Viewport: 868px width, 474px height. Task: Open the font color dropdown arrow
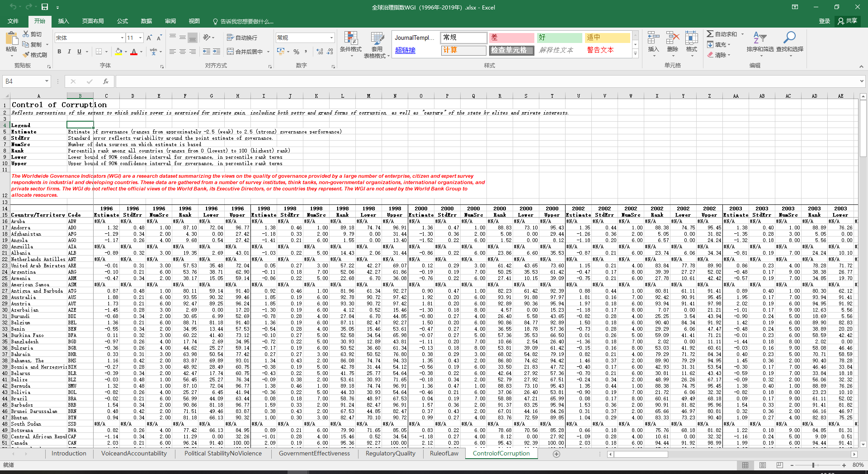141,52
